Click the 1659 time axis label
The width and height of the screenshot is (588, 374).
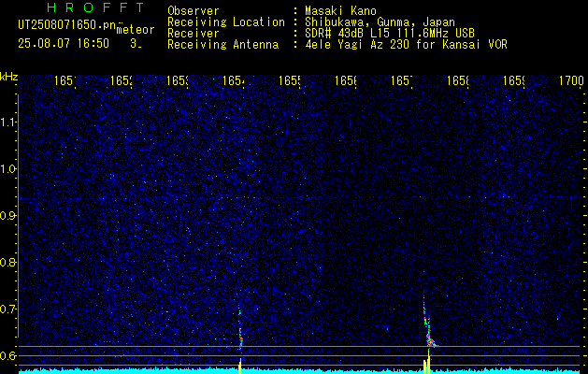pos(514,80)
